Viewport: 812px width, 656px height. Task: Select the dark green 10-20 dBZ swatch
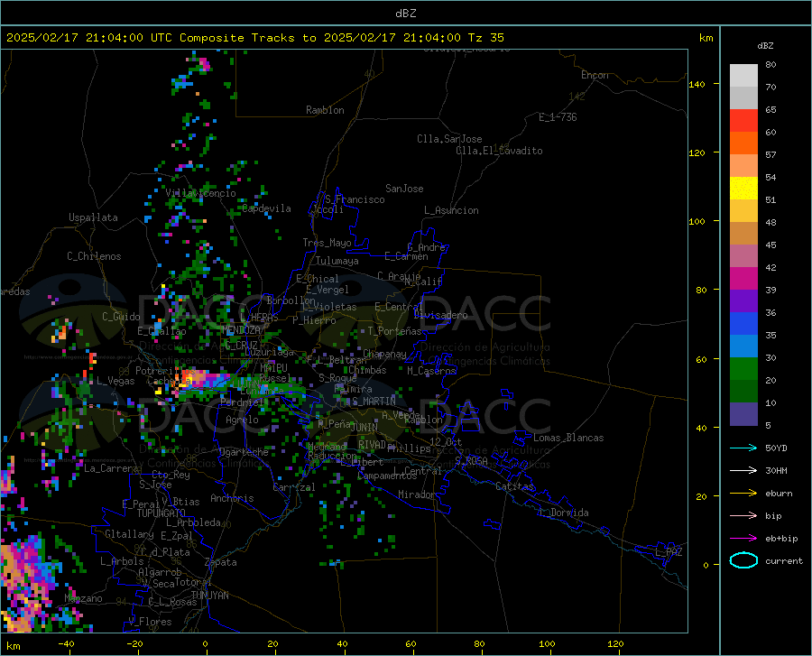(x=743, y=392)
